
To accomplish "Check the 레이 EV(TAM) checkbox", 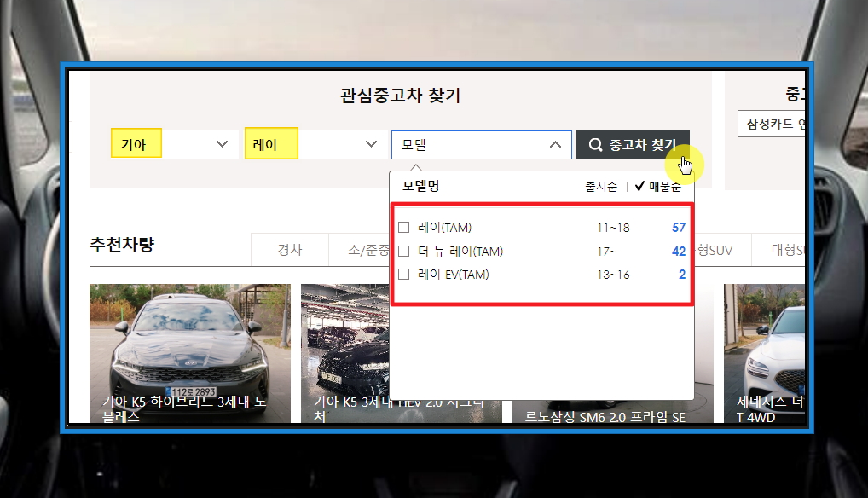I will pos(404,275).
